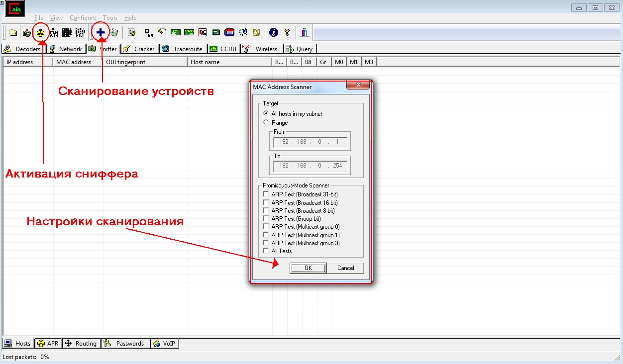
Task: Select the Range radio button
Action: tap(266, 122)
